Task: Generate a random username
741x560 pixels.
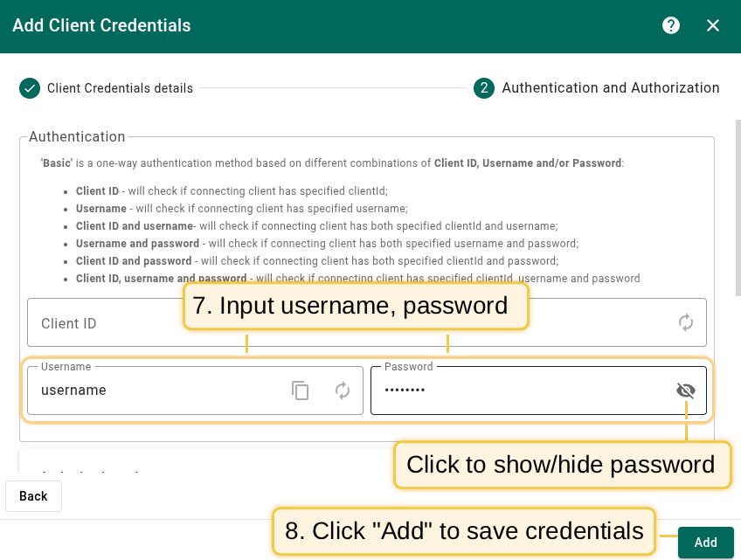Action: click(x=343, y=391)
